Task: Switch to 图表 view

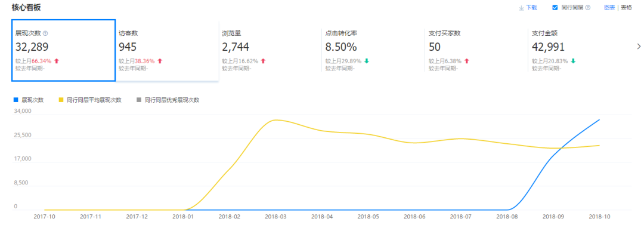Action: (x=609, y=8)
